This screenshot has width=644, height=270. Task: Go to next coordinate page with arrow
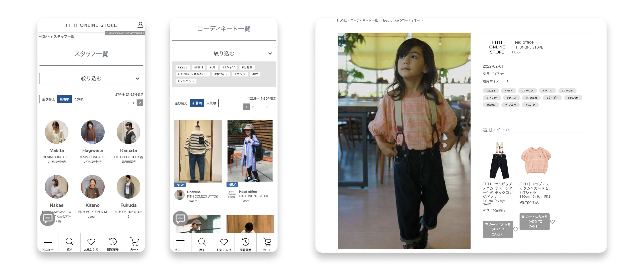[274, 107]
